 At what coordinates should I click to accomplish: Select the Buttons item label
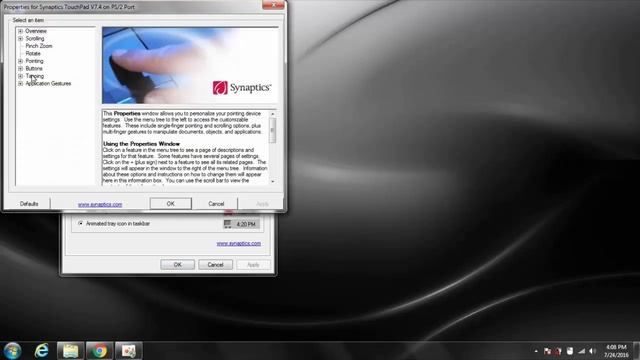tap(34, 69)
